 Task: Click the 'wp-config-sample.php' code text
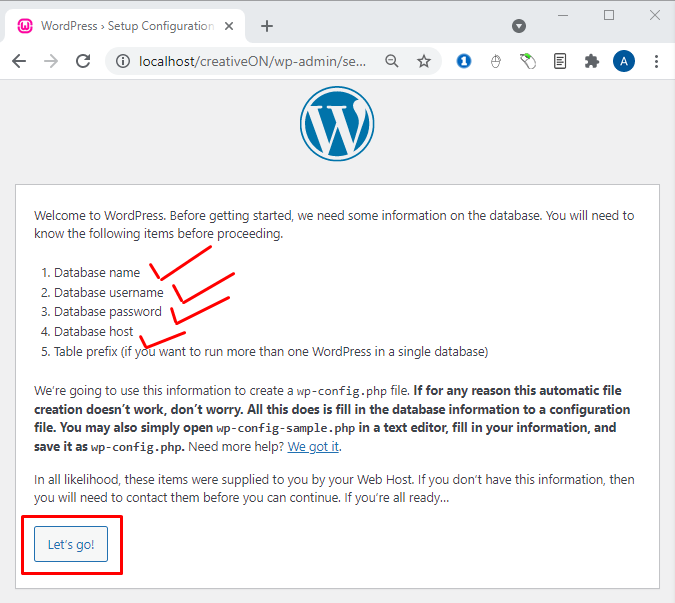(x=285, y=428)
